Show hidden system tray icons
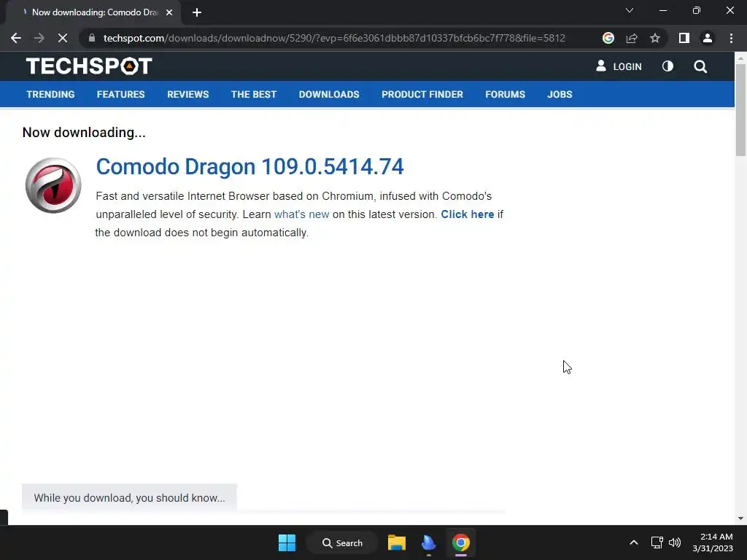Image resolution: width=747 pixels, height=560 pixels. click(x=634, y=542)
